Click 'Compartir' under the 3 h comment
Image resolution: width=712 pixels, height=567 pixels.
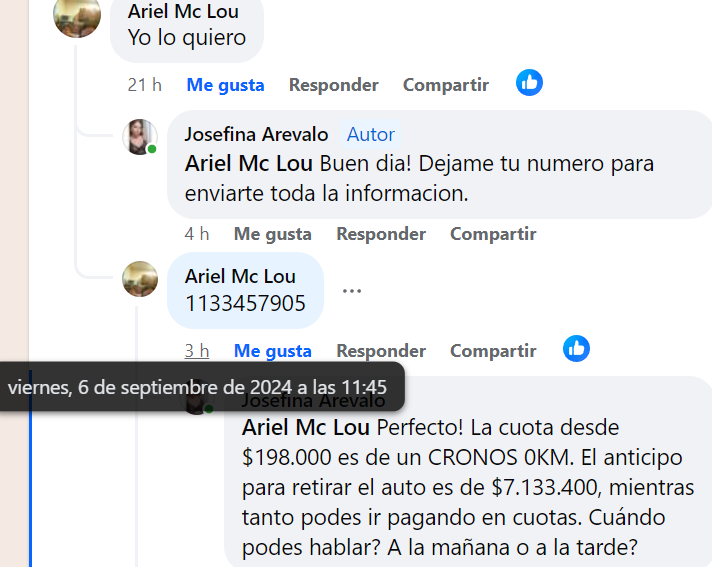[493, 351]
